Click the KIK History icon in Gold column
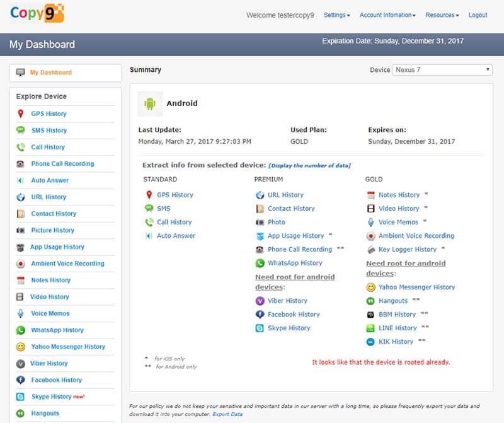This screenshot has height=423, width=504. pyautogui.click(x=370, y=342)
